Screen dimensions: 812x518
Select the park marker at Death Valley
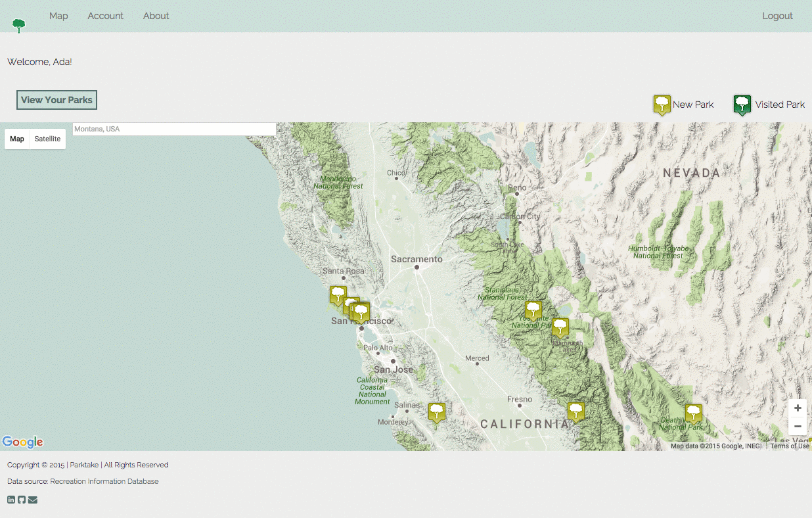[x=694, y=413]
